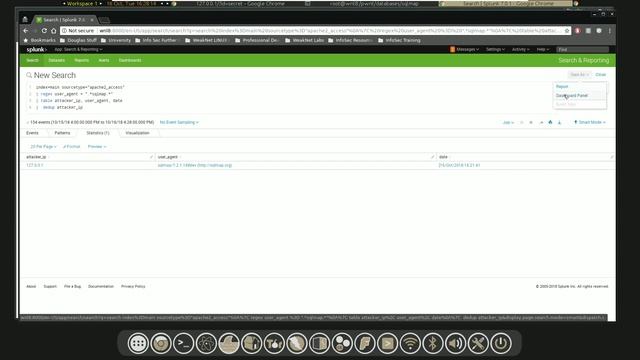Open the dock applications grid launcher
This screenshot has width=640, height=360.
138,343
